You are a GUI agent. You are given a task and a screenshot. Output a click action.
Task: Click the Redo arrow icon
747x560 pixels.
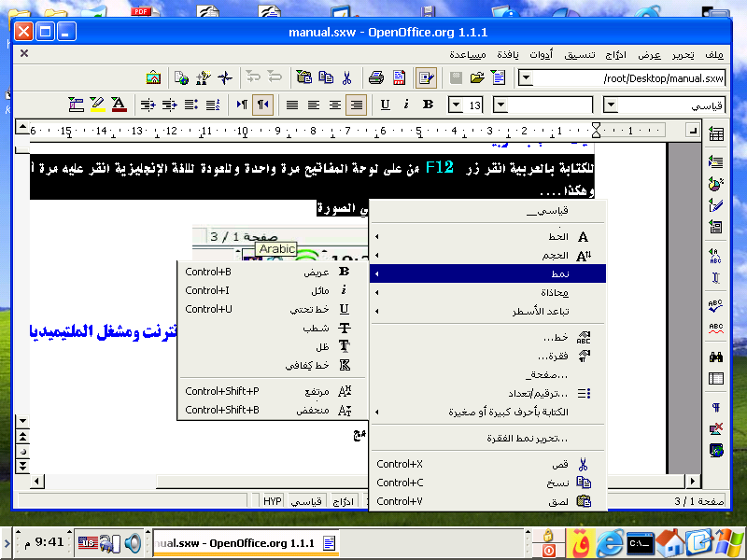pyautogui.click(x=253, y=77)
